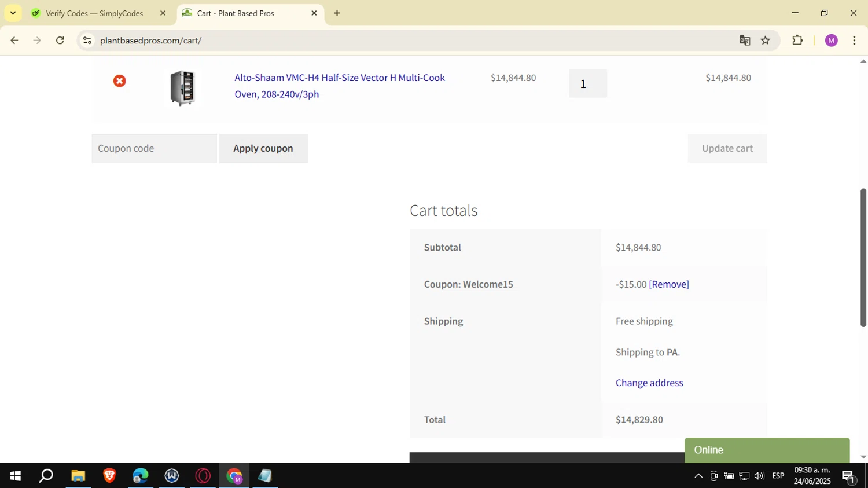
Task: Click the page vertical scrollbar thumb
Action: [x=863, y=258]
